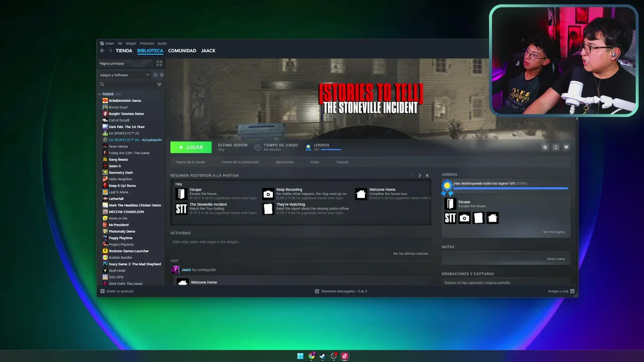This screenshot has height=362, width=644.
Task: Click Keep Recording camera achievement icon in summary
Action: [268, 194]
